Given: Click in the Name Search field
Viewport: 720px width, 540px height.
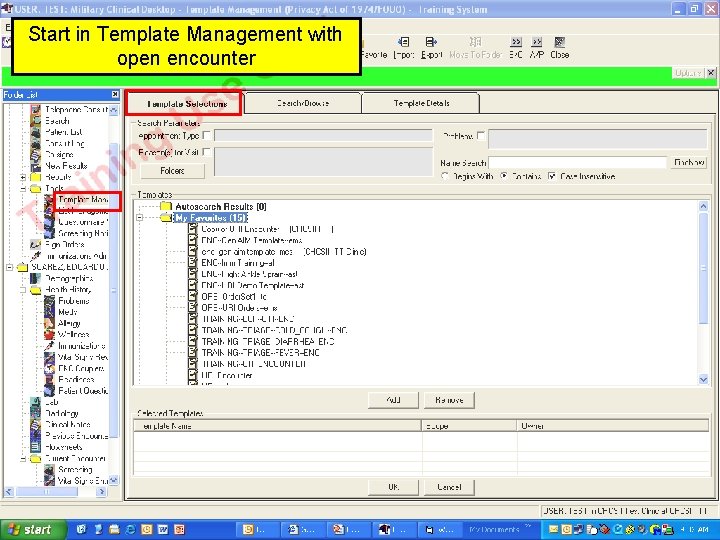Looking at the screenshot, I should pyautogui.click(x=578, y=163).
